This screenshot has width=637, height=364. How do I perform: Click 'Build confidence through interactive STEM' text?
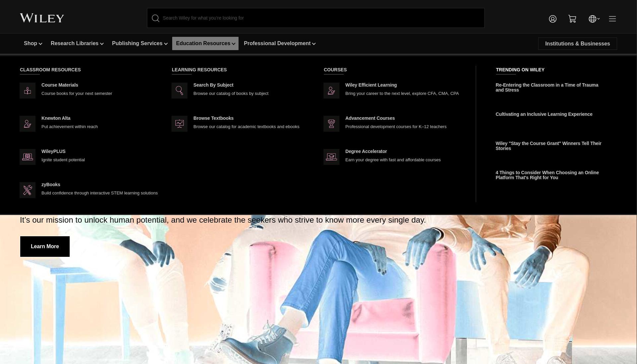pyautogui.click(x=100, y=193)
